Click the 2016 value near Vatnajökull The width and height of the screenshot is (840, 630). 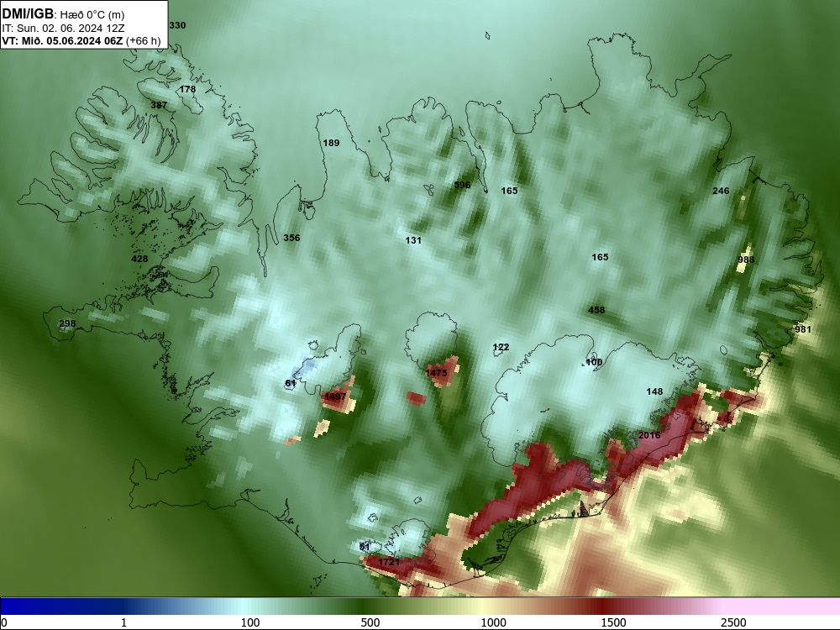649,435
